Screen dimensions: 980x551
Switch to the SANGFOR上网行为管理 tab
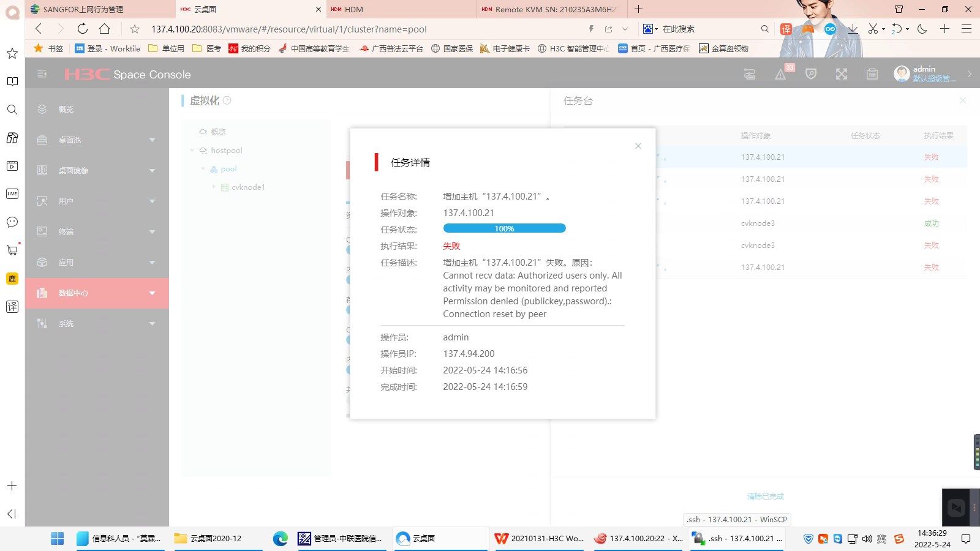pyautogui.click(x=100, y=9)
